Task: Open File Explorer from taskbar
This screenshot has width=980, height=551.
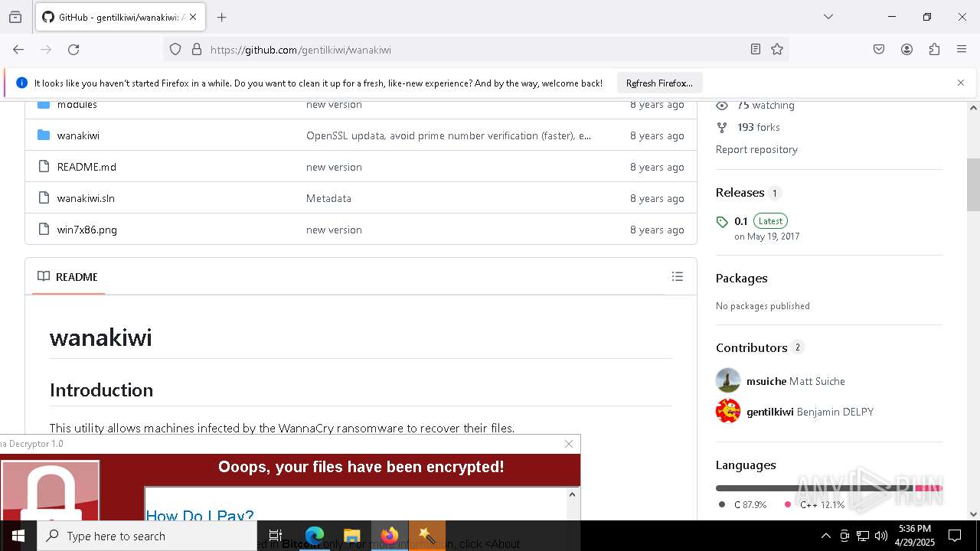Action: coord(351,536)
